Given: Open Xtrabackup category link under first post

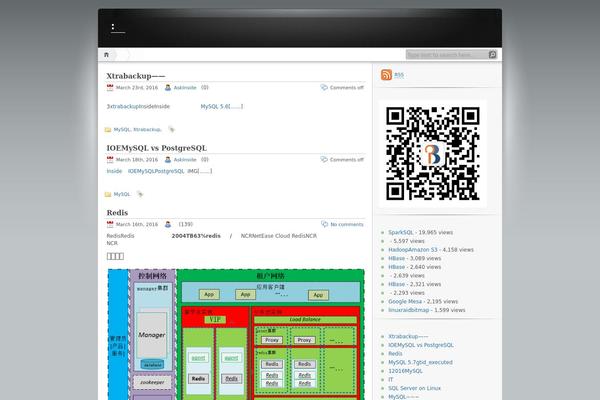Looking at the screenshot, I should click(147, 130).
